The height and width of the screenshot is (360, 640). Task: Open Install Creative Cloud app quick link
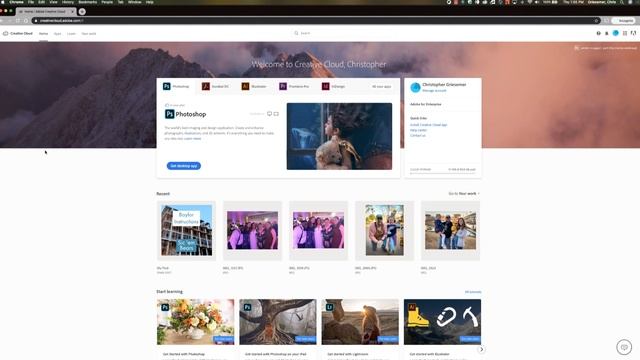coord(429,125)
